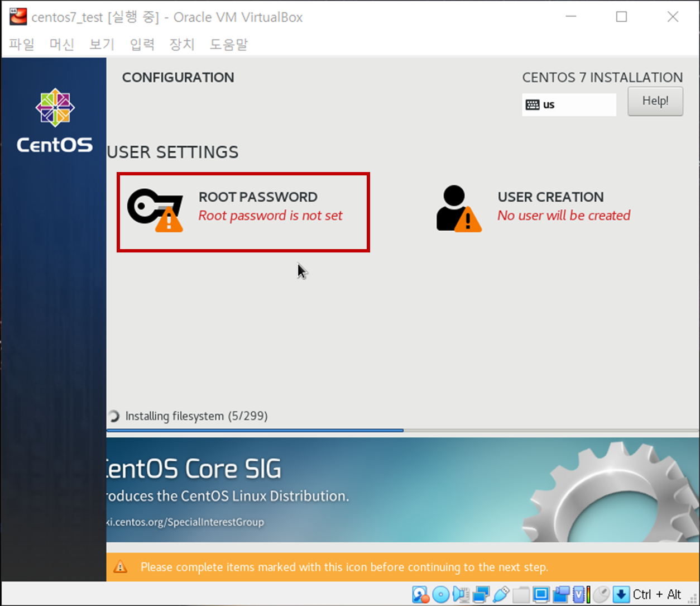Click the Help! button
This screenshot has width=700, height=606.
click(x=655, y=101)
